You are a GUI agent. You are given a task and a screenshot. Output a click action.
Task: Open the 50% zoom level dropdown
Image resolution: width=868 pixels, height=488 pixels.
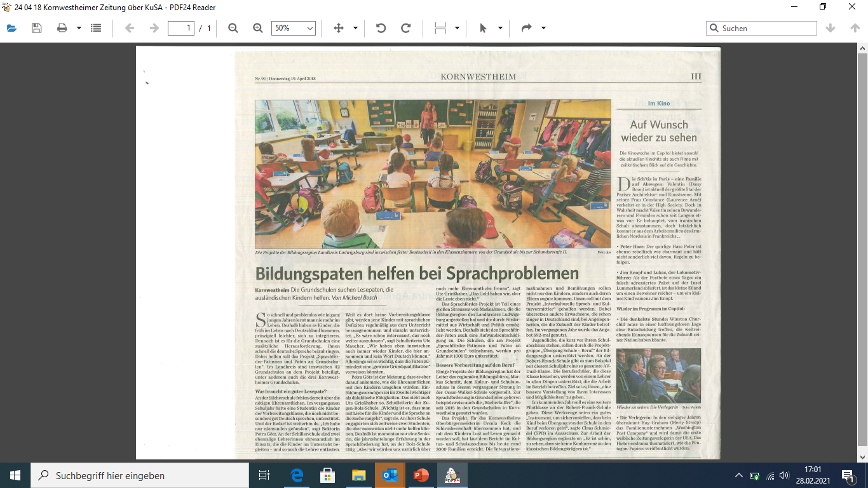coord(293,28)
